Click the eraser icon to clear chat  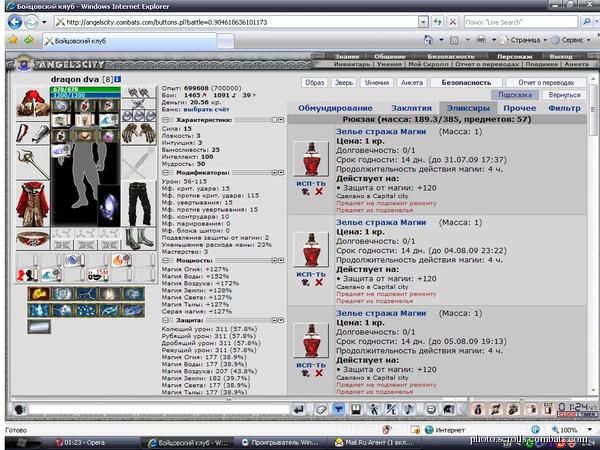321,409
